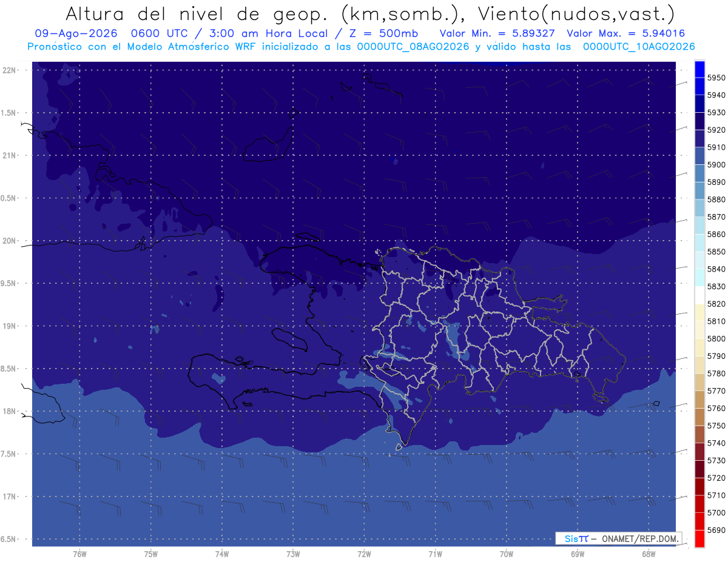Click the date '09-Ago-2026'
This screenshot has width=728, height=562.
pyautogui.click(x=76, y=33)
